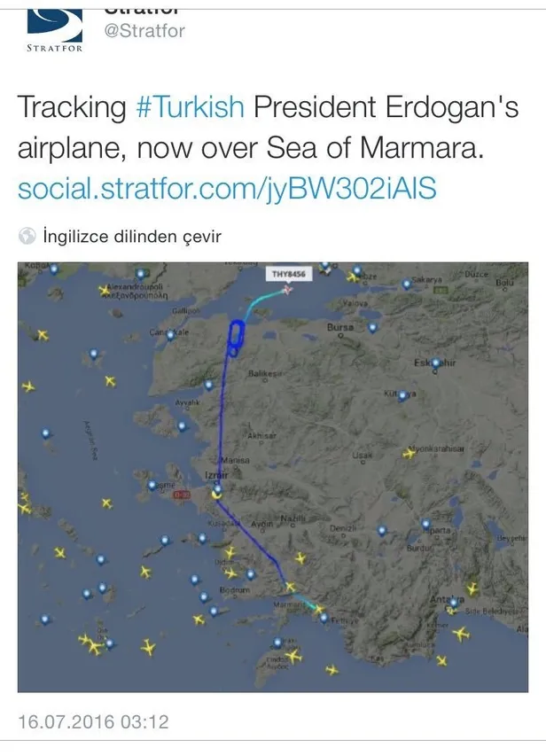Open the #Turkish hashtag
Viewport: 546px width, 756px height.
190,107
